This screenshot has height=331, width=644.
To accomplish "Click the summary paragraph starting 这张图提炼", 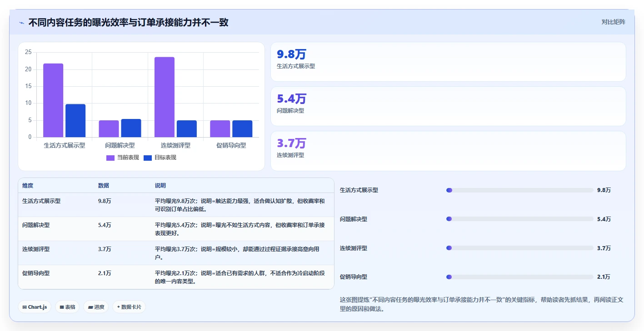I will coord(483,304).
